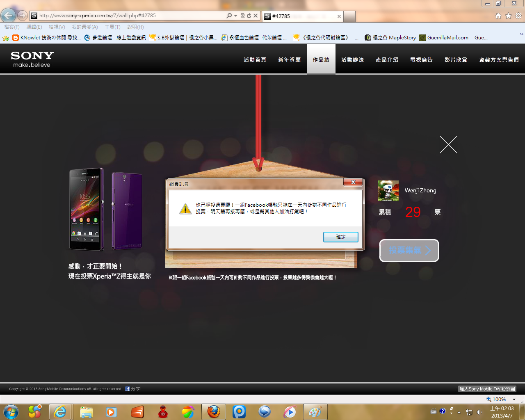Select the 作品牆 navigation tab
Screen dimensions: 525x420
point(321,59)
